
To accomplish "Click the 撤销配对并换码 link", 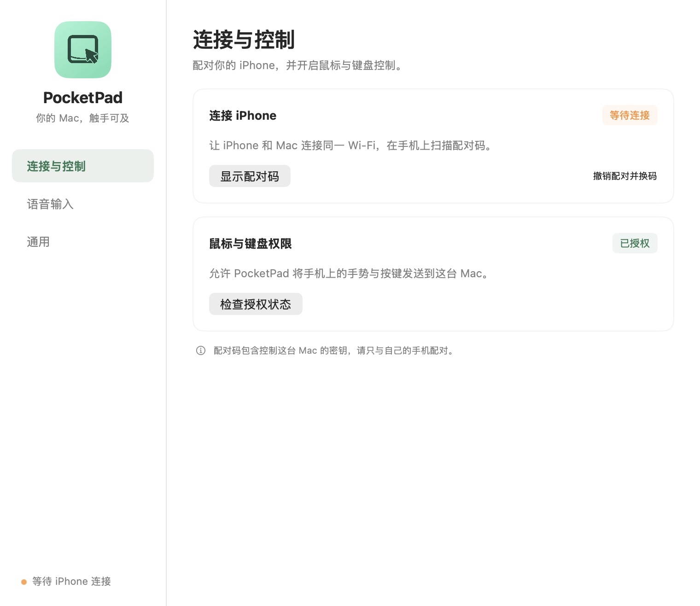I will point(625,176).
